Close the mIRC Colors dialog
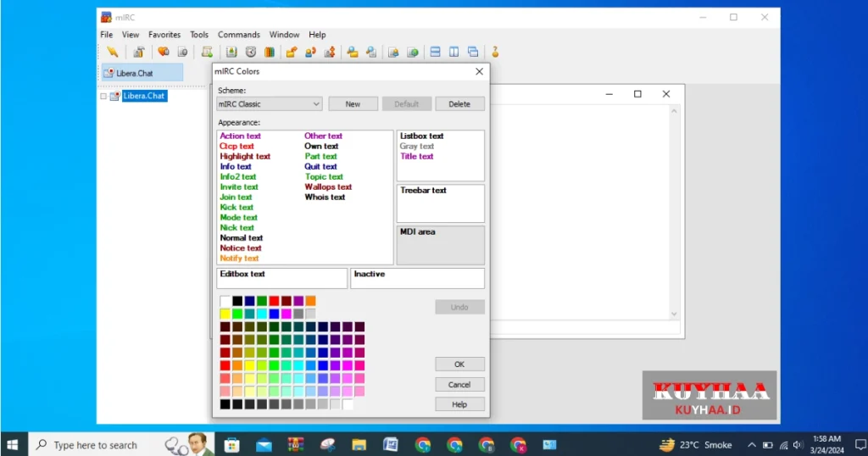This screenshot has height=456, width=868. (x=480, y=71)
